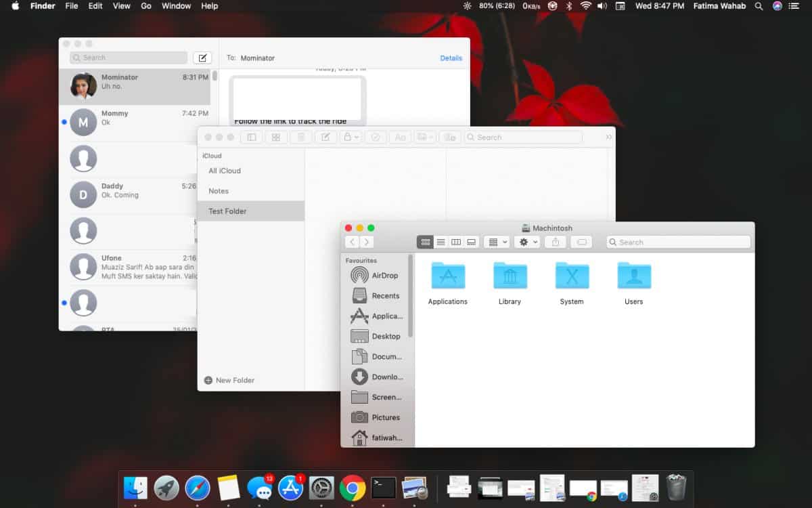
Task: Click the delete note trash icon in Notes
Action: coord(301,137)
